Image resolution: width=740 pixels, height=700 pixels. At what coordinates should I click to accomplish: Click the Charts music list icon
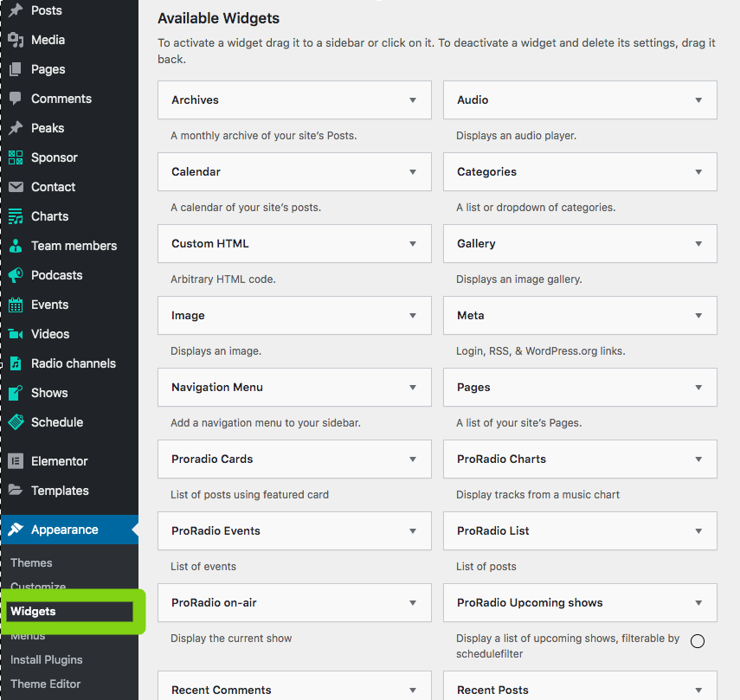pos(16,216)
